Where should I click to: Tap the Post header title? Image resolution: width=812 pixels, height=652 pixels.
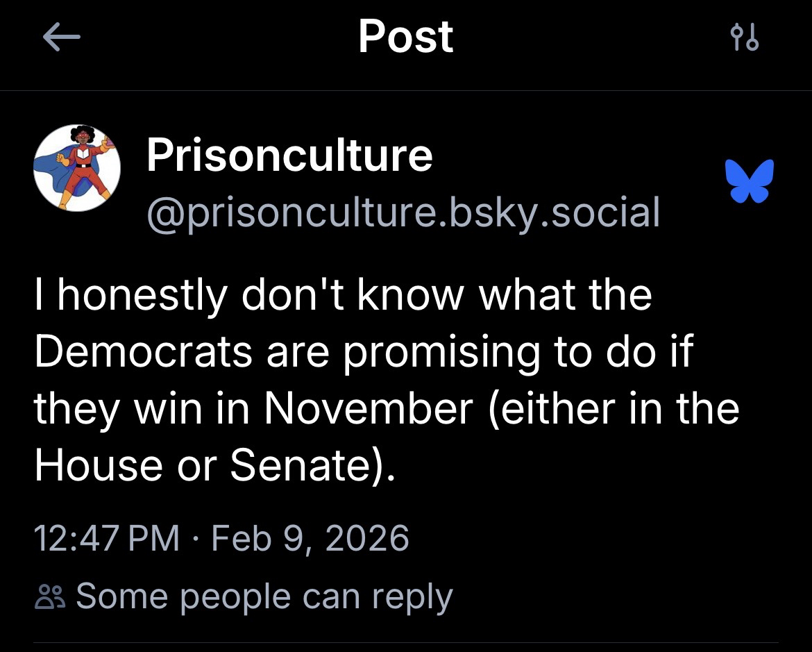(405, 37)
